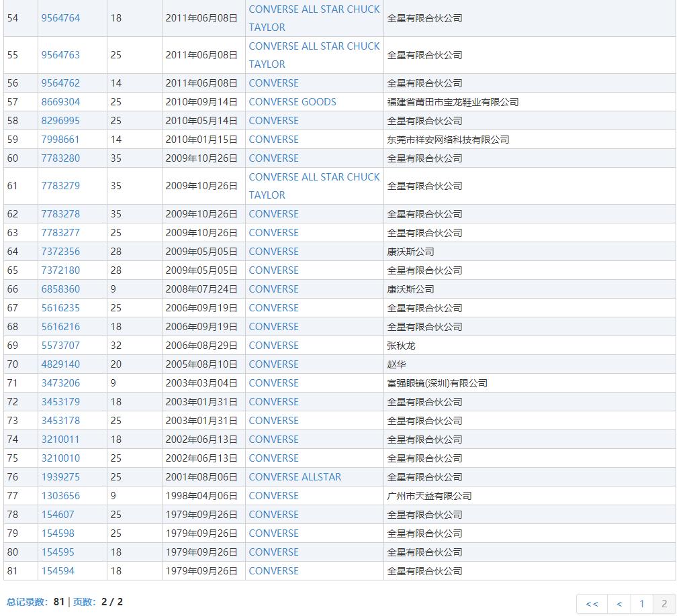View trademark 6858360 details
This screenshot has width=691, height=616.
click(x=60, y=289)
